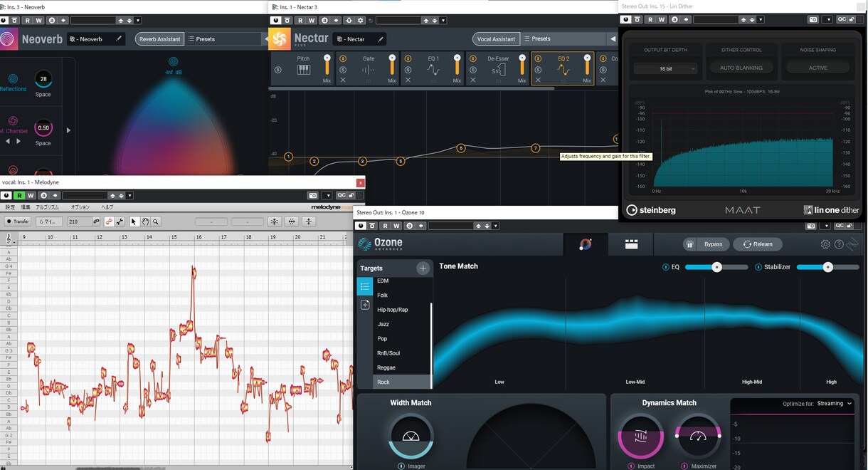This screenshot has height=470, width=868.
Task: Click the Melodyne Transfer button
Action: tap(18, 221)
